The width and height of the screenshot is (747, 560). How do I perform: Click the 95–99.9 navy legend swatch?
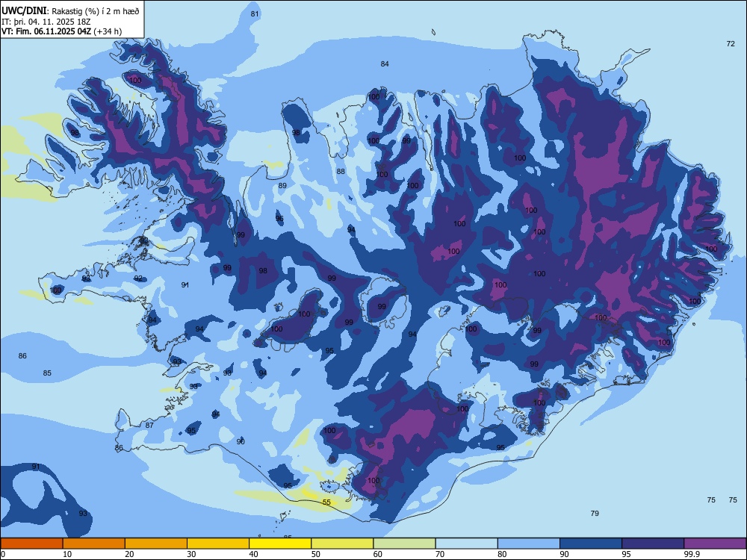[x=653, y=544]
